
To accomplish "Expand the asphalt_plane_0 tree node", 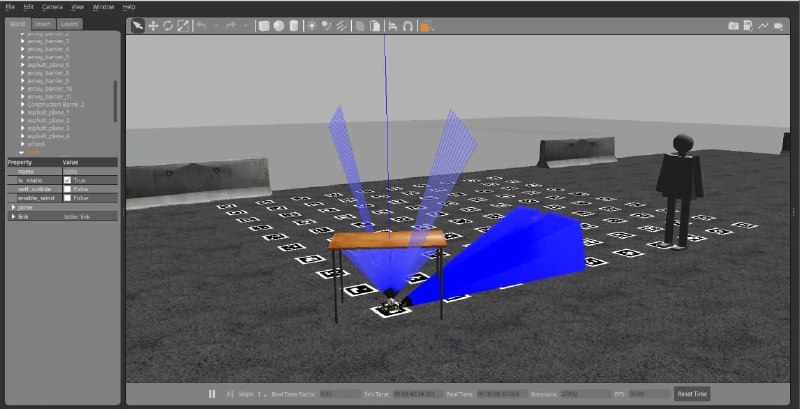I will [x=22, y=65].
